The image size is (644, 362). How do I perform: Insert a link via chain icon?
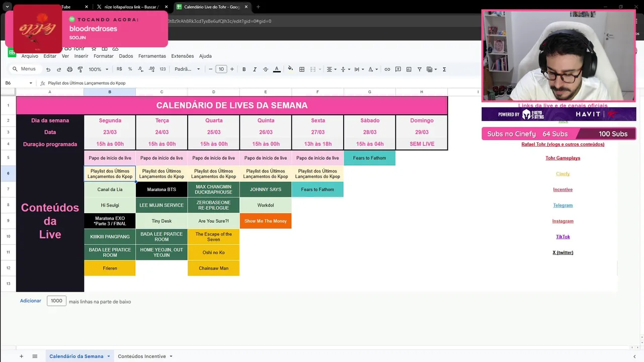click(387, 69)
